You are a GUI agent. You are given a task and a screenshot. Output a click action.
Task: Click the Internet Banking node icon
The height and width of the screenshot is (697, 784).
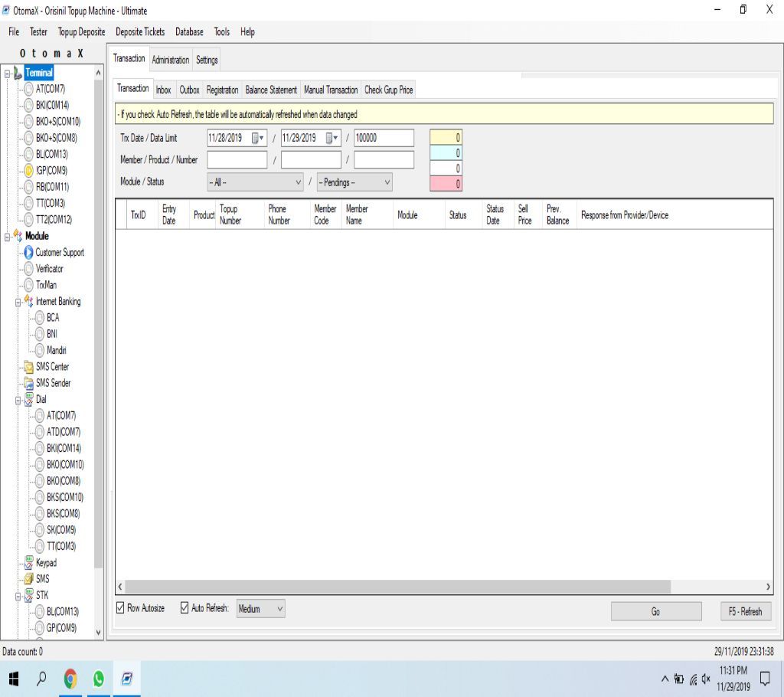coord(29,301)
